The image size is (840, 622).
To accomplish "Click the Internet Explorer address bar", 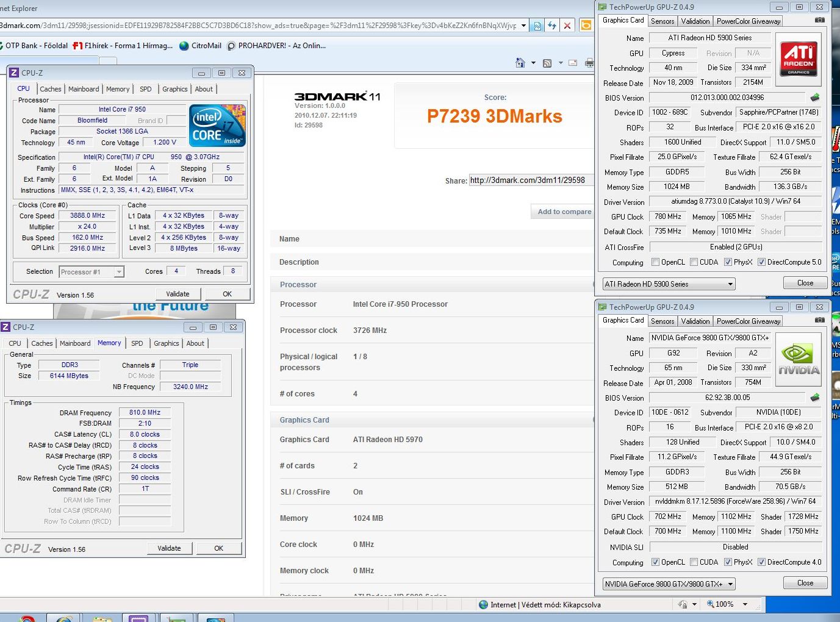I will [259, 26].
